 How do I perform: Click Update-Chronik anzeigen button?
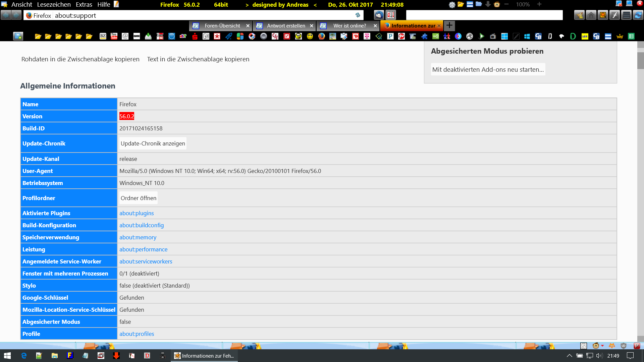pyautogui.click(x=153, y=143)
